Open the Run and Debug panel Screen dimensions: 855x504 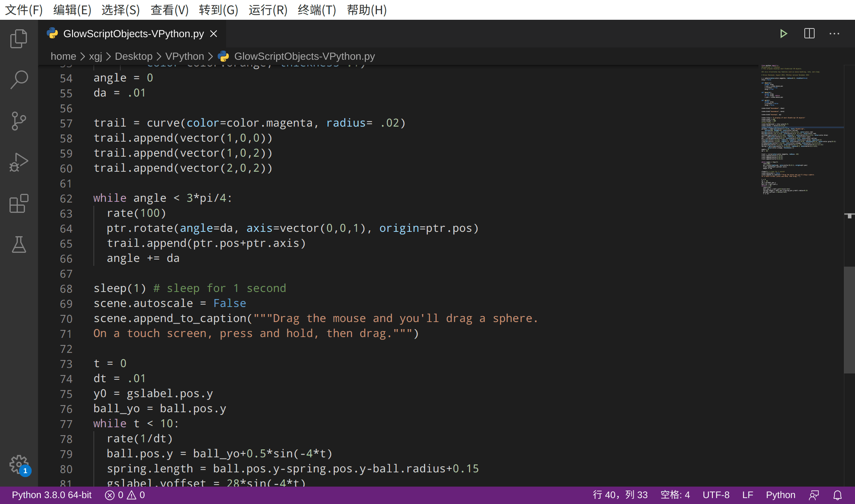pyautogui.click(x=19, y=162)
